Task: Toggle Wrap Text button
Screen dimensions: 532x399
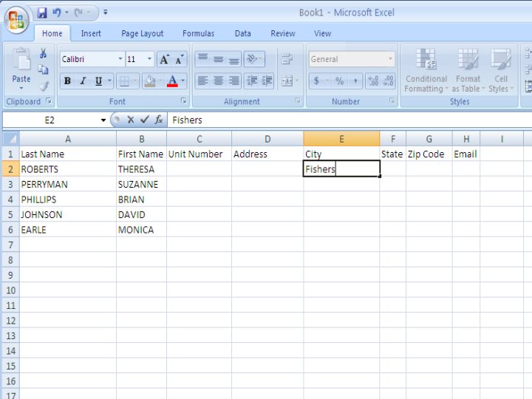Action: coord(287,59)
